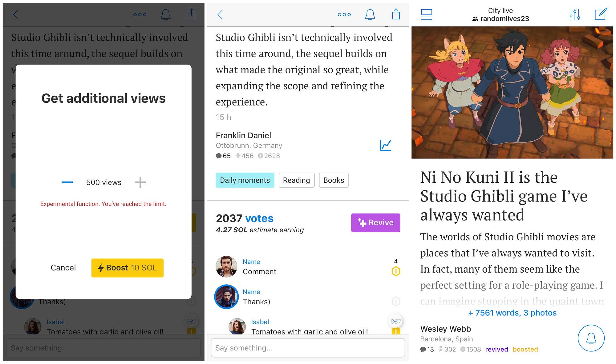Open the comment count 13 on Wesley Webb's post
The image size is (616, 364).
tap(427, 350)
